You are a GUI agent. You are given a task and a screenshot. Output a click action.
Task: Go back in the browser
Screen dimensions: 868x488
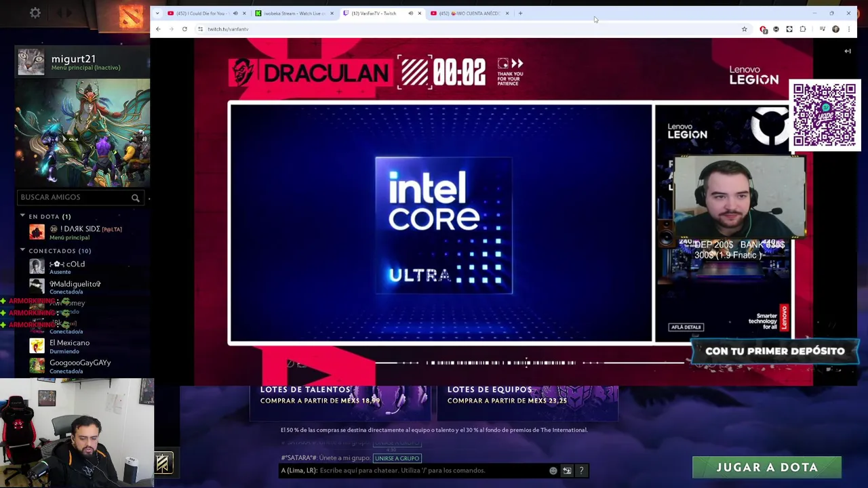(x=158, y=29)
